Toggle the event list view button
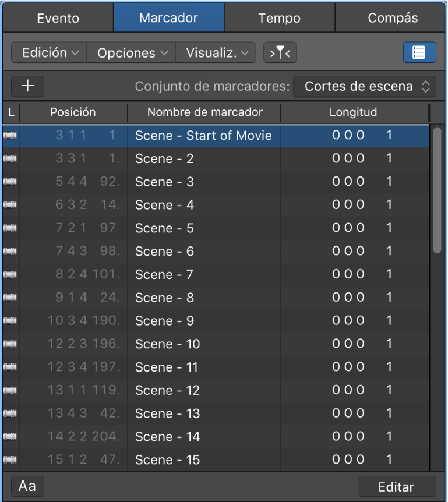 [419, 52]
